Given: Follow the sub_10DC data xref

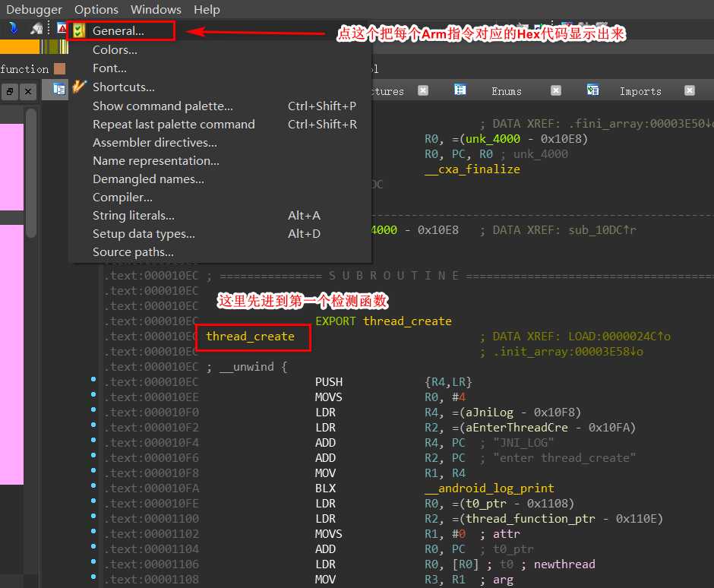Looking at the screenshot, I should 602,230.
